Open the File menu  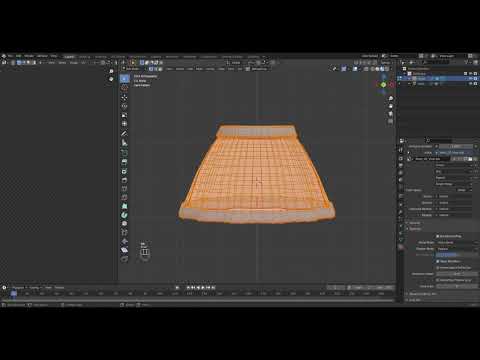[11, 56]
